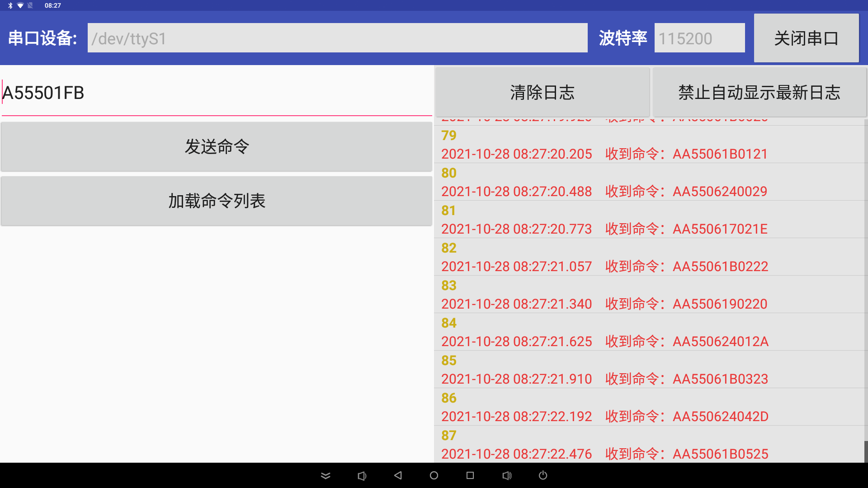This screenshot has height=488, width=868.
Task: Tap the left speaker volume icon
Action: [362, 475]
